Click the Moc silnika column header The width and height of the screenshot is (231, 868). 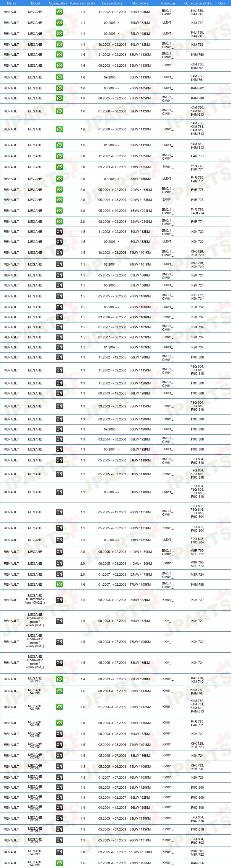pos(140,3)
